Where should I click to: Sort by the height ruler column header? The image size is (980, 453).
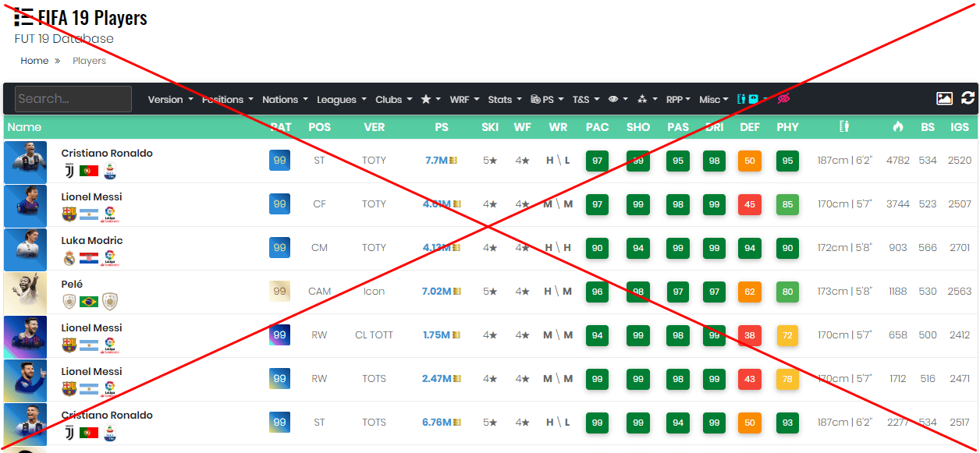843,126
